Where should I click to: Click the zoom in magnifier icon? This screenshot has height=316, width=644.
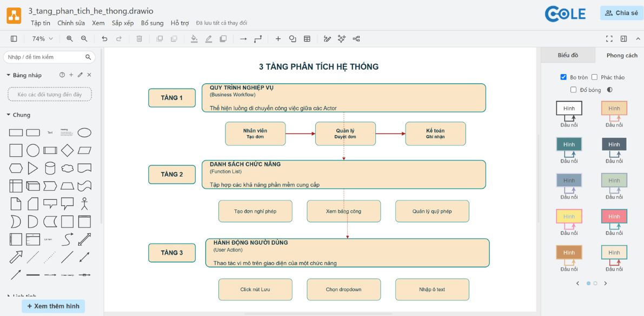click(x=70, y=38)
